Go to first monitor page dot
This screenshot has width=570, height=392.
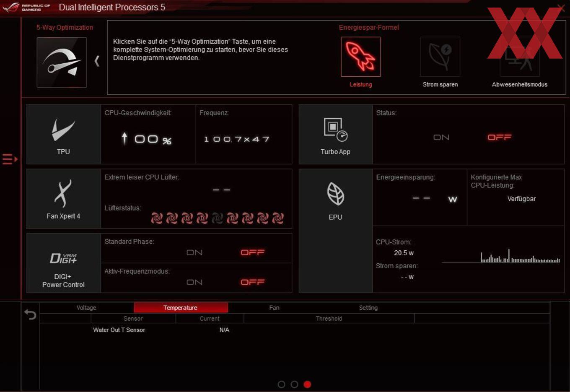click(x=282, y=384)
